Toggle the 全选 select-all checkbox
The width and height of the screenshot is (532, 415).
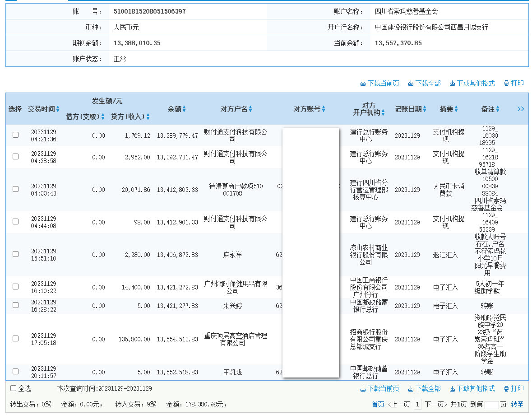[13, 388]
